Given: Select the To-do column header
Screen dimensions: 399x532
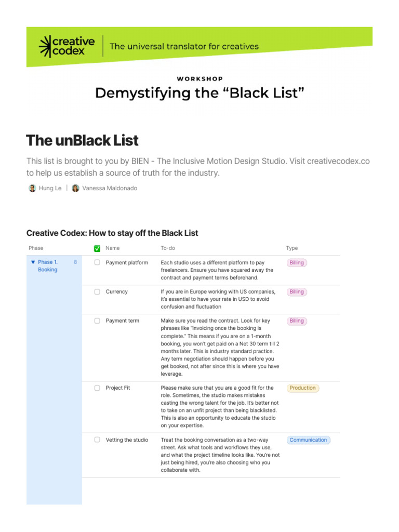Looking at the screenshot, I should pyautogui.click(x=168, y=248).
